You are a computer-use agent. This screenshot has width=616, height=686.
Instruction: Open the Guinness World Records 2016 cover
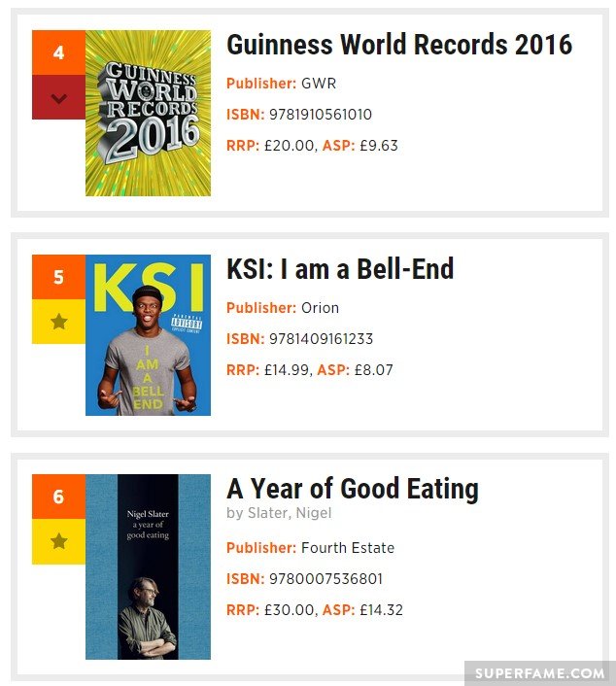[x=148, y=113]
